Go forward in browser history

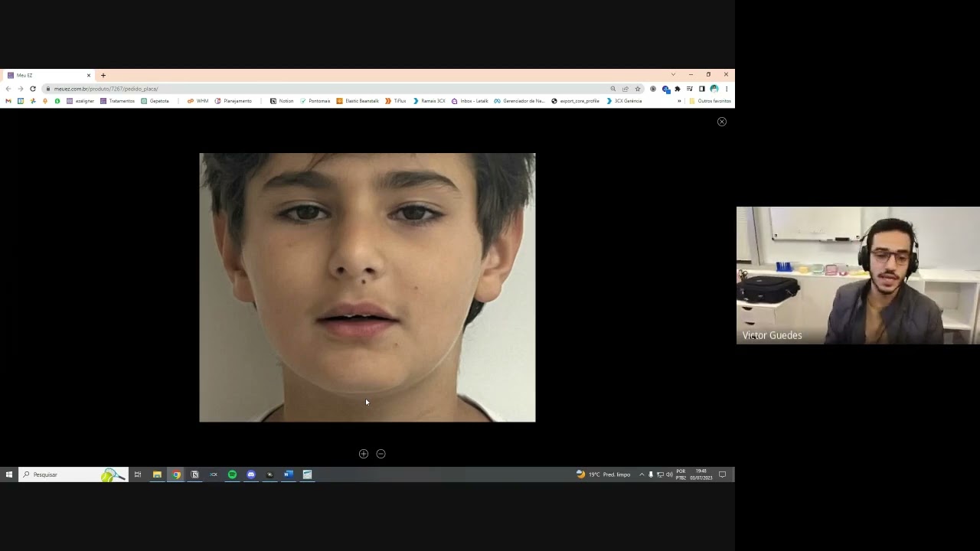tap(21, 89)
